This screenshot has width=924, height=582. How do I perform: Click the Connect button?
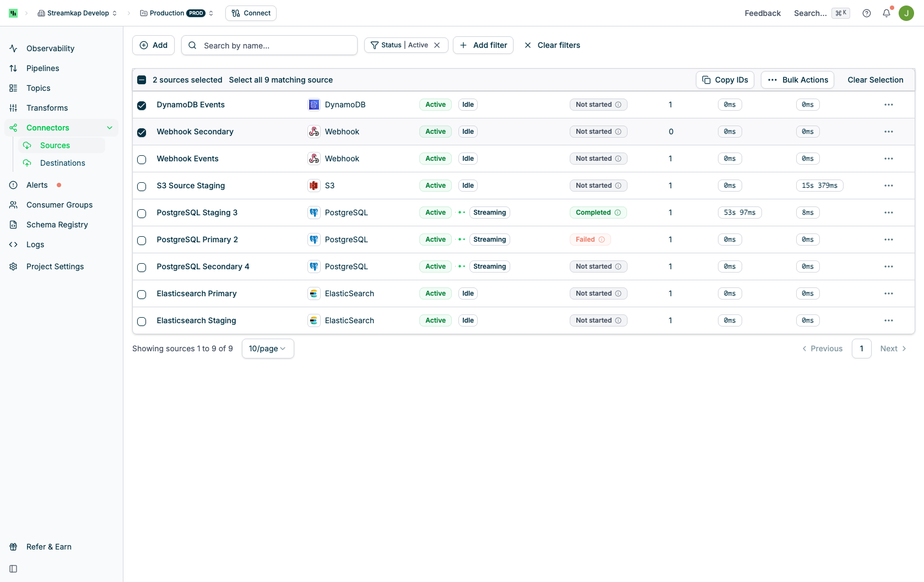click(x=251, y=13)
